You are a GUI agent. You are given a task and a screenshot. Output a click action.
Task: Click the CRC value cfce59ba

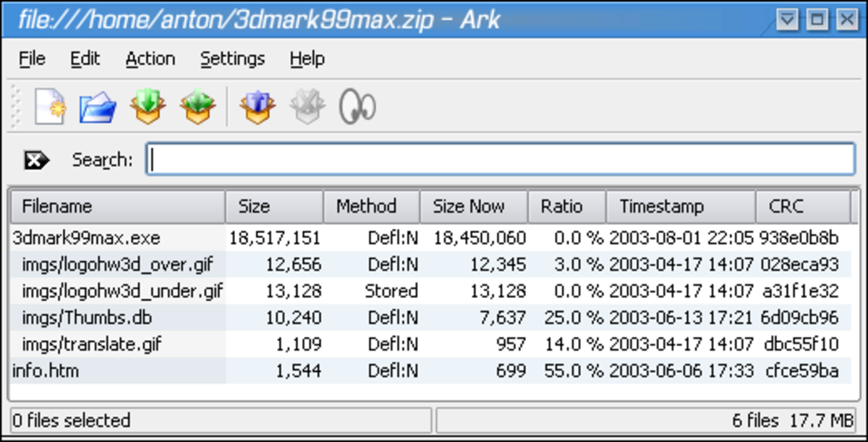point(801,371)
